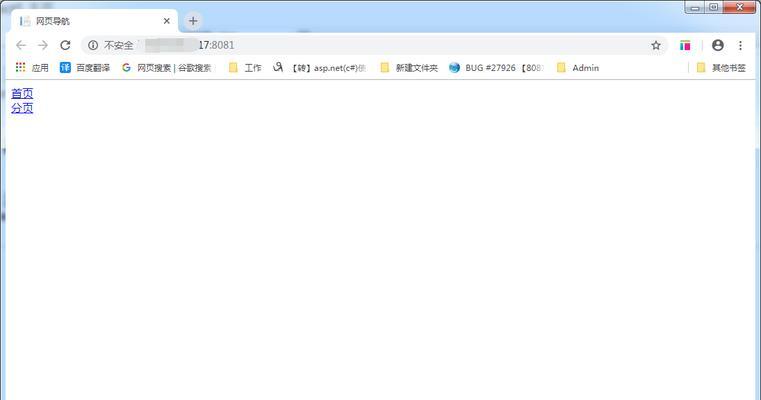761x400 pixels.
Task: Open Chrome's three-dot menu
Action: coord(740,45)
